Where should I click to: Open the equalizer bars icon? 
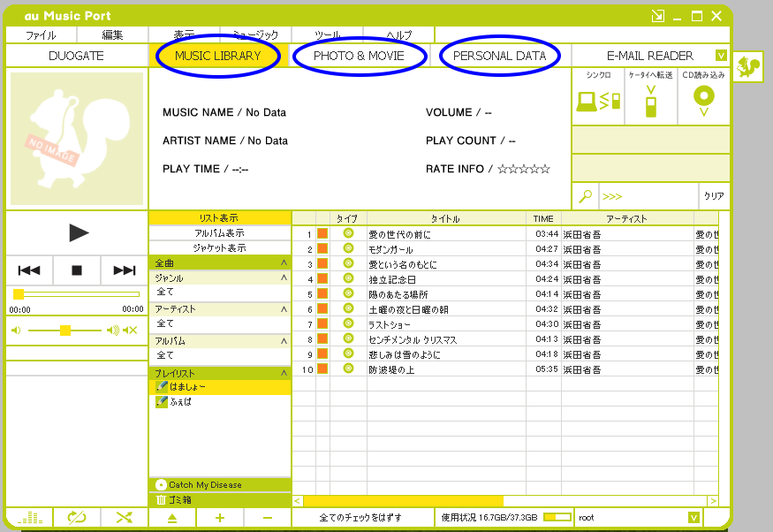29,518
